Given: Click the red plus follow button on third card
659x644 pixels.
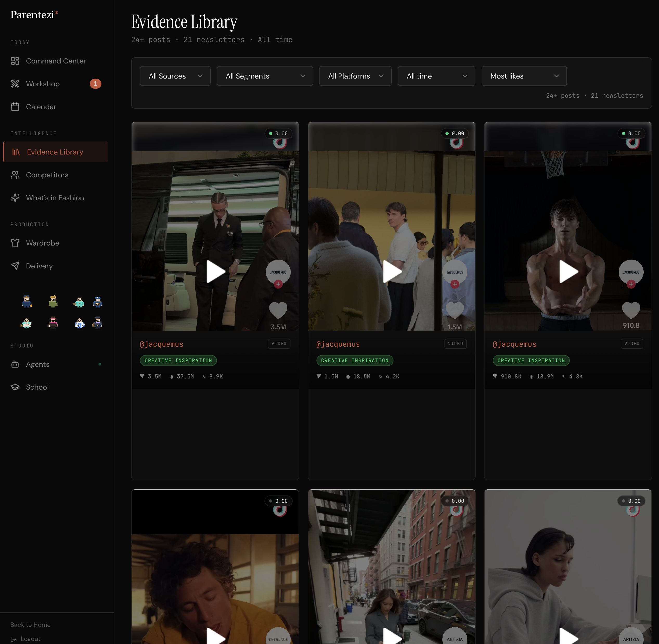Looking at the screenshot, I should tap(631, 285).
